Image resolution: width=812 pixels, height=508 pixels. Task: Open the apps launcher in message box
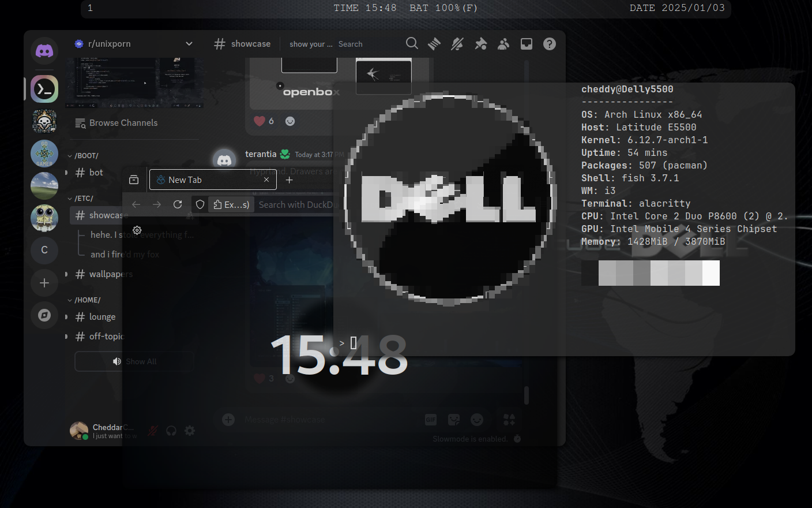(x=509, y=420)
